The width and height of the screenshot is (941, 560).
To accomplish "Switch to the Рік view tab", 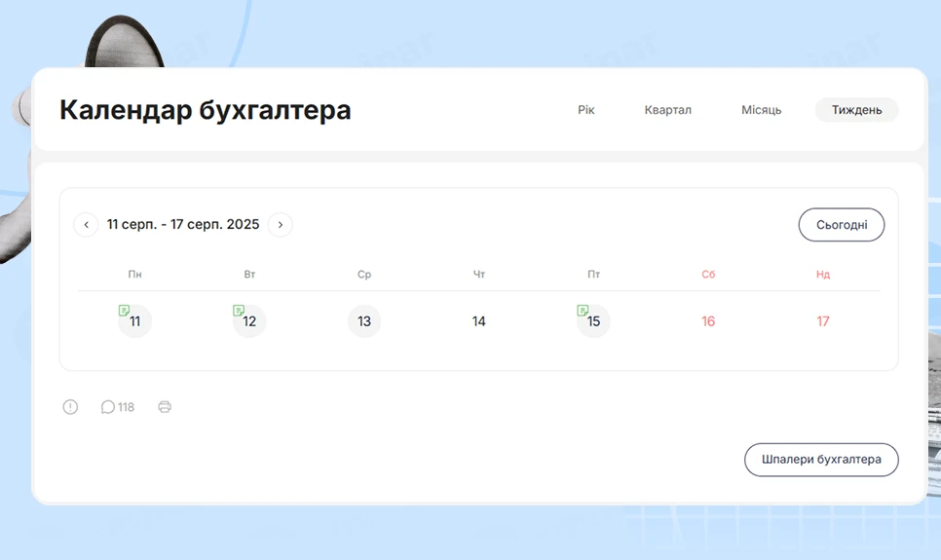I will coord(586,110).
